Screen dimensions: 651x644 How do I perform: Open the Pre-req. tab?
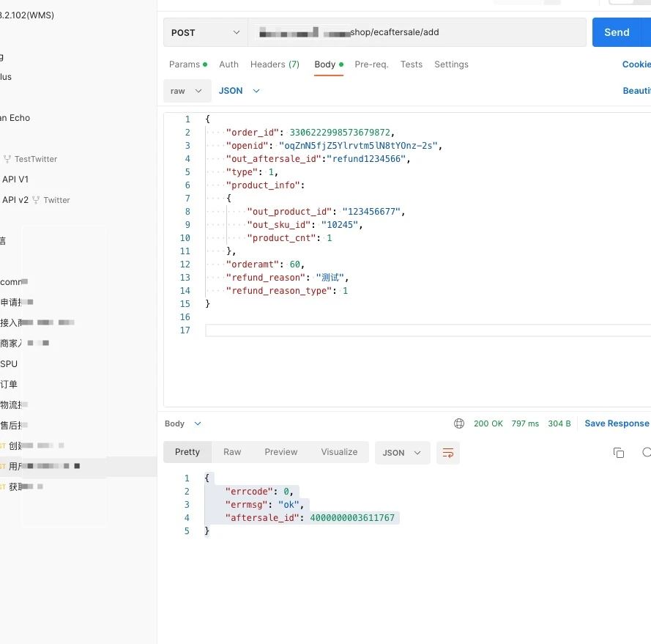coord(371,64)
